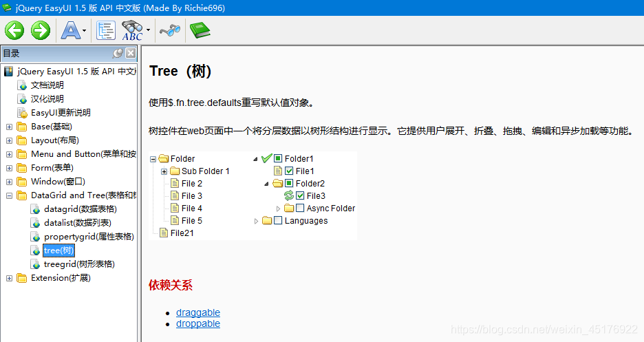This screenshot has height=342, width=644.
Task: Expand the Extension(扩展) node
Action: point(9,279)
